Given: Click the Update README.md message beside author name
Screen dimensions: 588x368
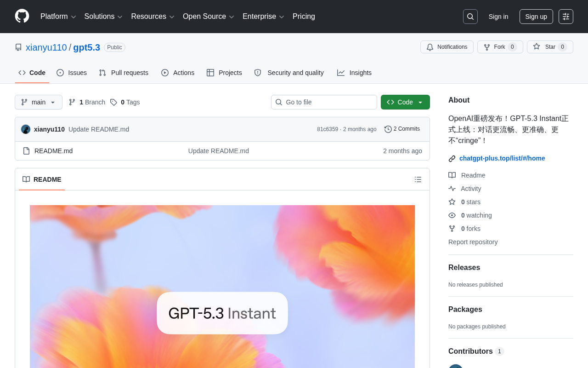Looking at the screenshot, I should point(99,129).
